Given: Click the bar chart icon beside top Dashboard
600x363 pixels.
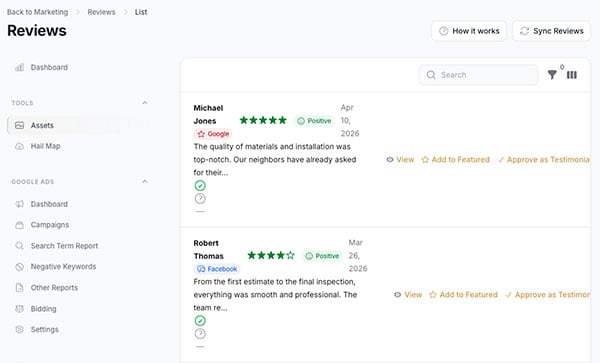Looking at the screenshot, I should pyautogui.click(x=20, y=67).
